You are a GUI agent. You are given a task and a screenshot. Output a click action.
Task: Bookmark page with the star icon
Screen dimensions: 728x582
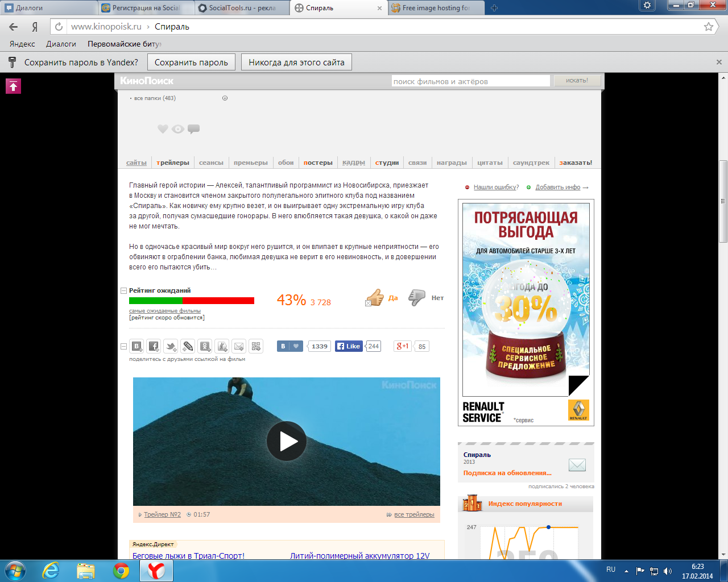709,27
